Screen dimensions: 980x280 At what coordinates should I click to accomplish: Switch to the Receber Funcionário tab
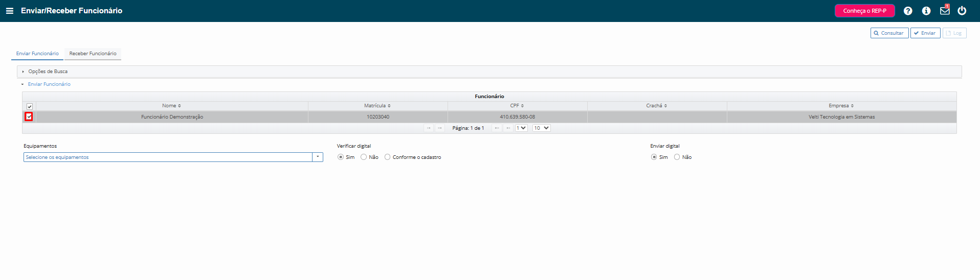93,54
